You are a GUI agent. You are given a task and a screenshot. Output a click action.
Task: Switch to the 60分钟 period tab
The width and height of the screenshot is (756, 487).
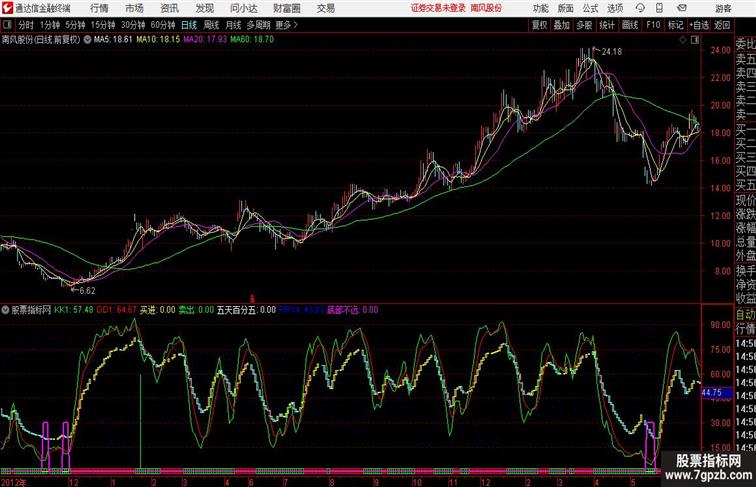point(163,25)
